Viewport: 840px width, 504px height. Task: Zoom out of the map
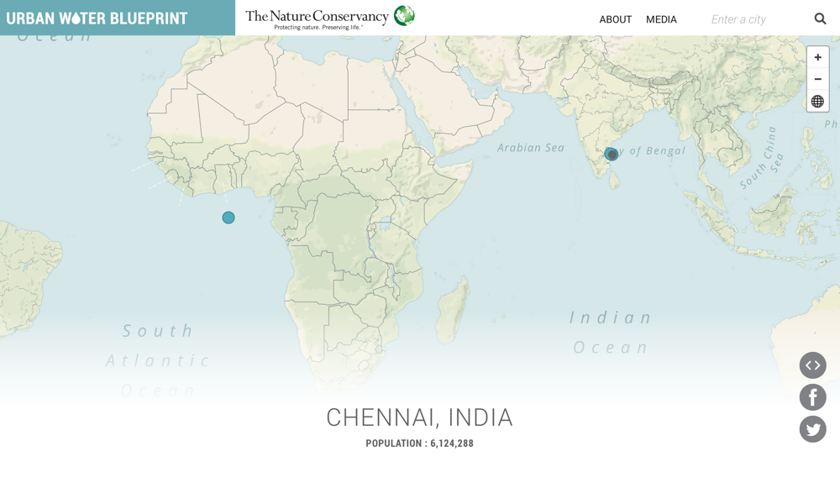[817, 79]
